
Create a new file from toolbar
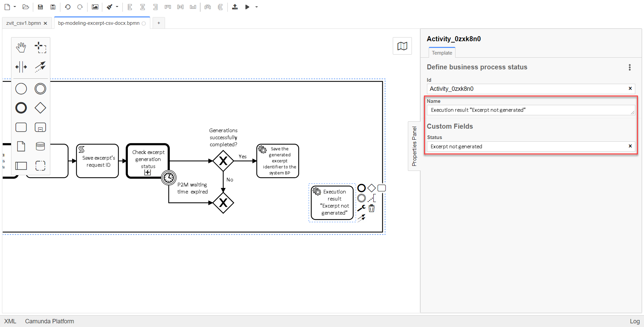pos(7,7)
